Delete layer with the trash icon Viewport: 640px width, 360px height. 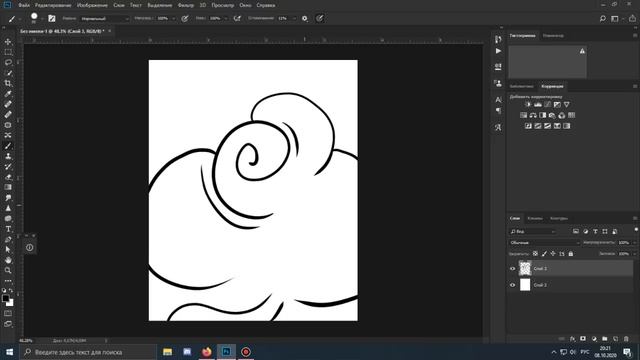click(x=626, y=339)
